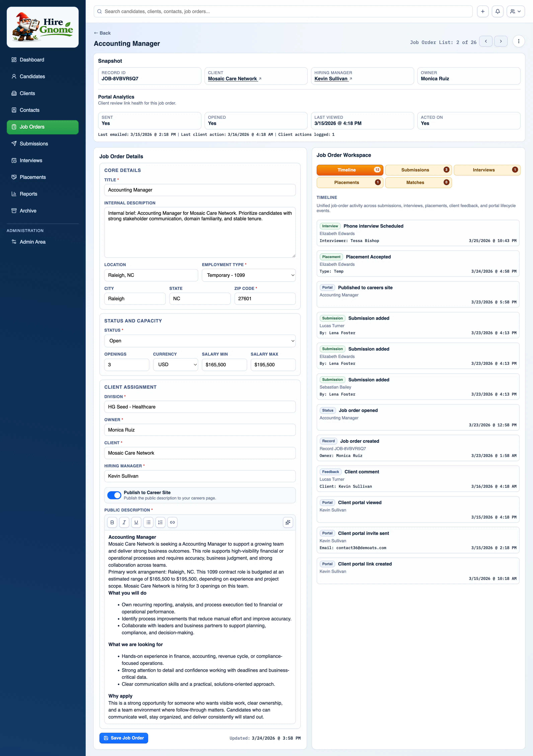Image resolution: width=533 pixels, height=756 pixels.
Task: Open Dashboard in sidebar
Action: pyautogui.click(x=43, y=60)
